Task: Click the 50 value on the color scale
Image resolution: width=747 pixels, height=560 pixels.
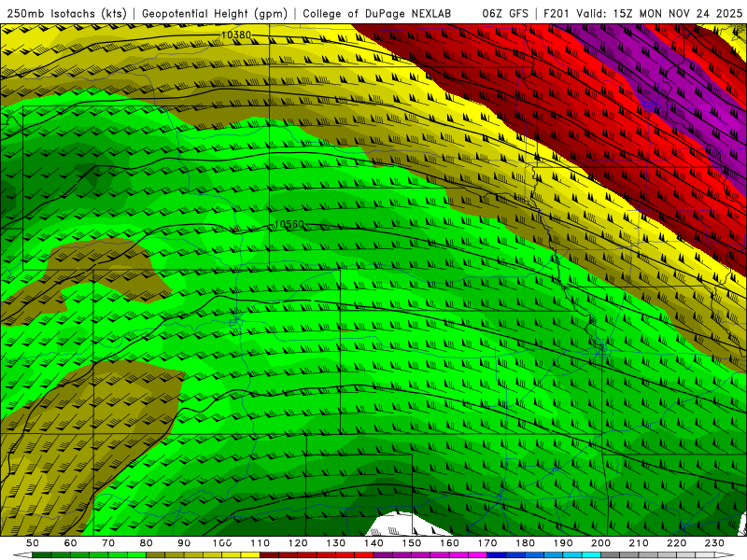Action: pyautogui.click(x=33, y=543)
